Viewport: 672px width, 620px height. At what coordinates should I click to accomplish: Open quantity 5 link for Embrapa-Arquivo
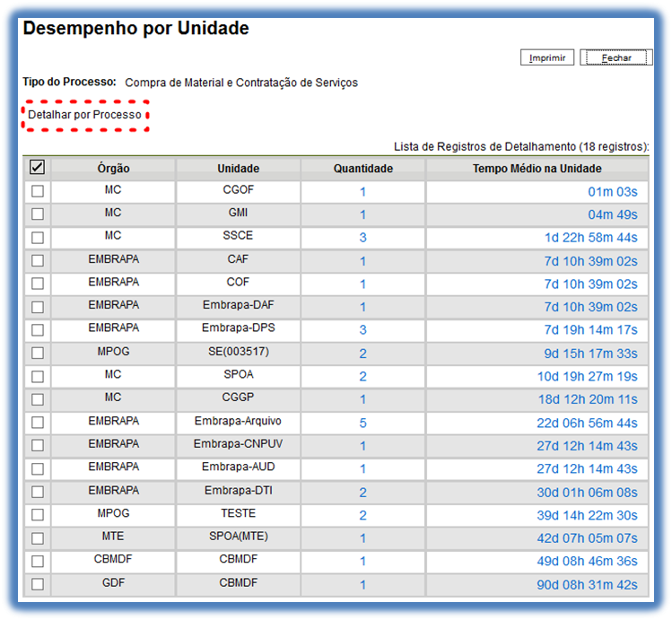[362, 423]
